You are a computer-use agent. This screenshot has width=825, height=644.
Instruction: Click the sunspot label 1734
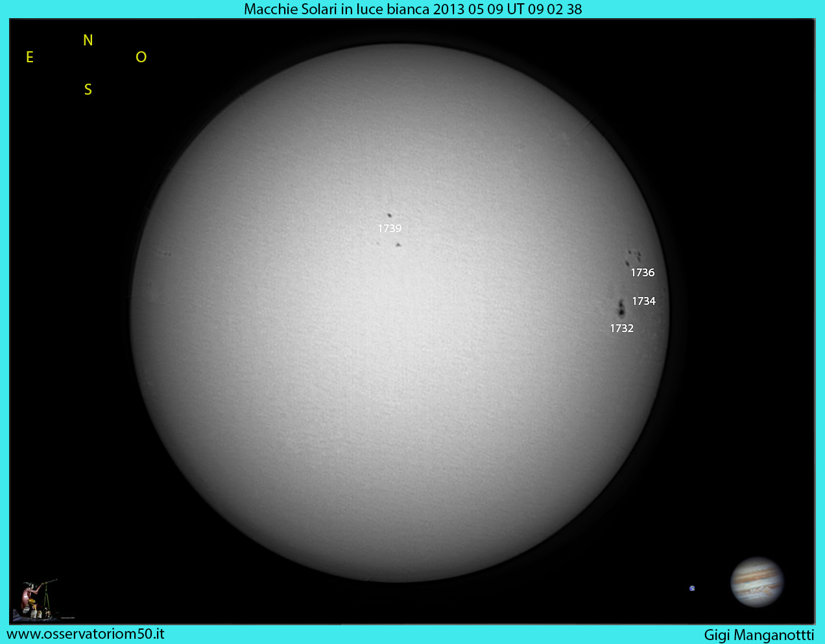[644, 301]
